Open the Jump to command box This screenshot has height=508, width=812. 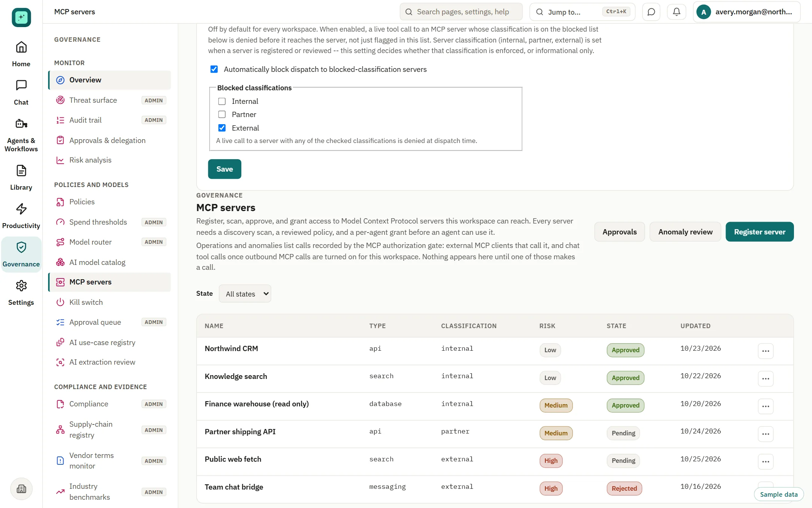pyautogui.click(x=582, y=12)
